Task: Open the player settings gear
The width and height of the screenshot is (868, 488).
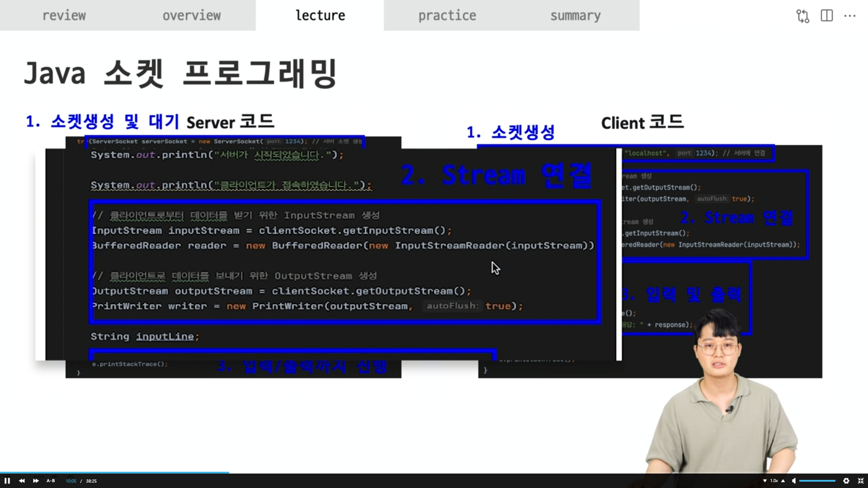Action: click(846, 481)
